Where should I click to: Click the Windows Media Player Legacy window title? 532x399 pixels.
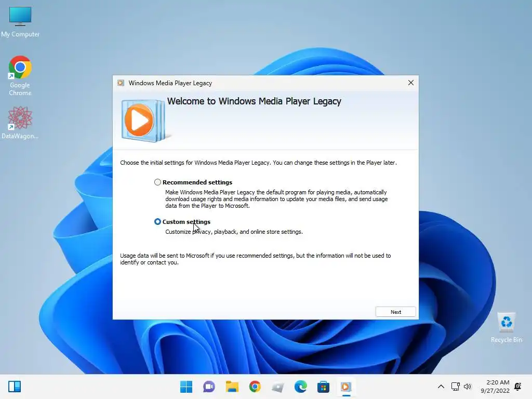170,83
